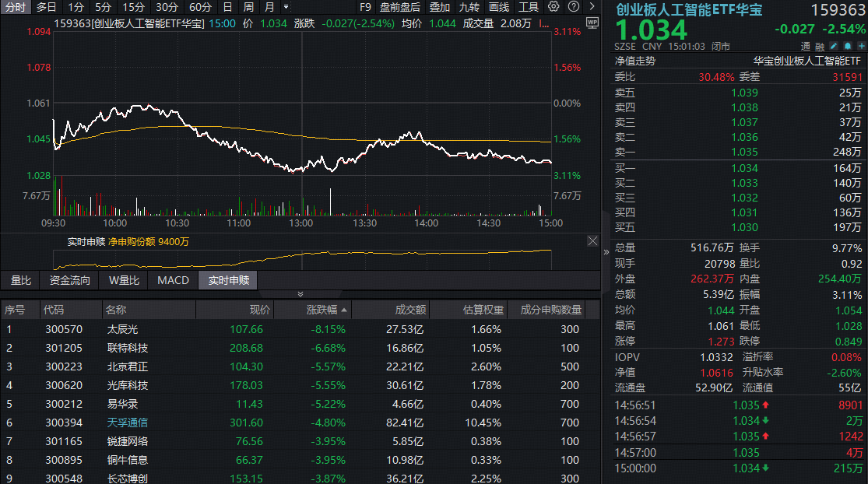Sort constituents by 涨跌幅 column header

[321, 310]
